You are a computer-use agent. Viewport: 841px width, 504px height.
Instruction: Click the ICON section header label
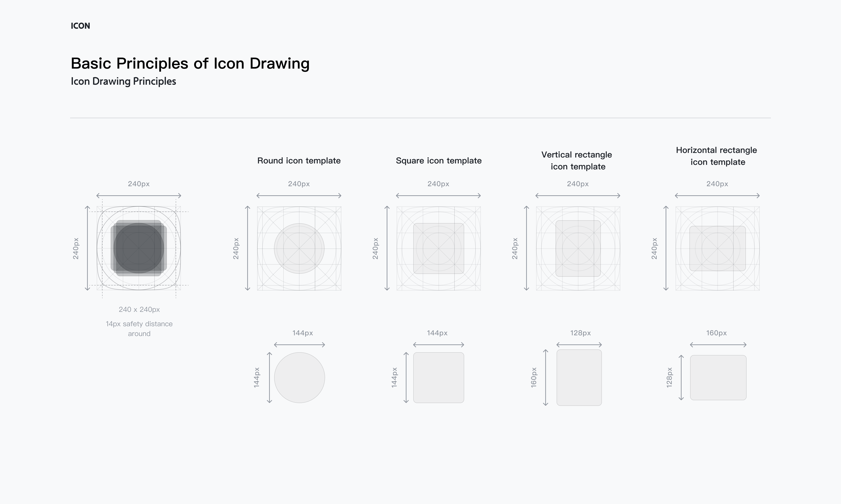tap(80, 26)
